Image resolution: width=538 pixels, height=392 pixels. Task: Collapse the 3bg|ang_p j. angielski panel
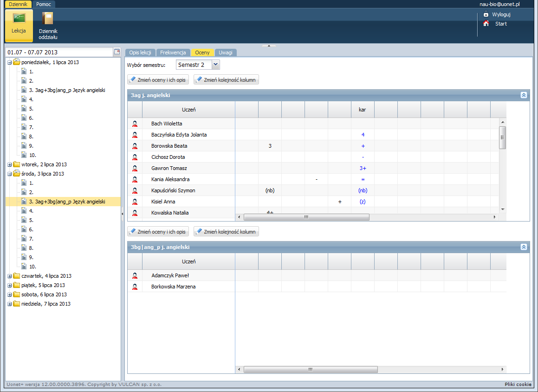pyautogui.click(x=524, y=247)
